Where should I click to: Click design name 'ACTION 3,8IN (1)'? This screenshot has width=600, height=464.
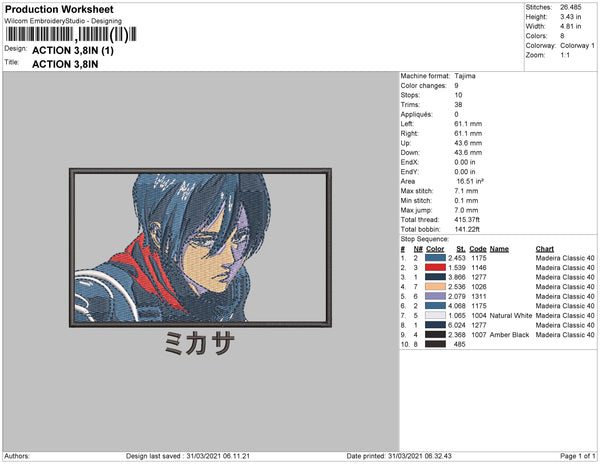point(73,50)
